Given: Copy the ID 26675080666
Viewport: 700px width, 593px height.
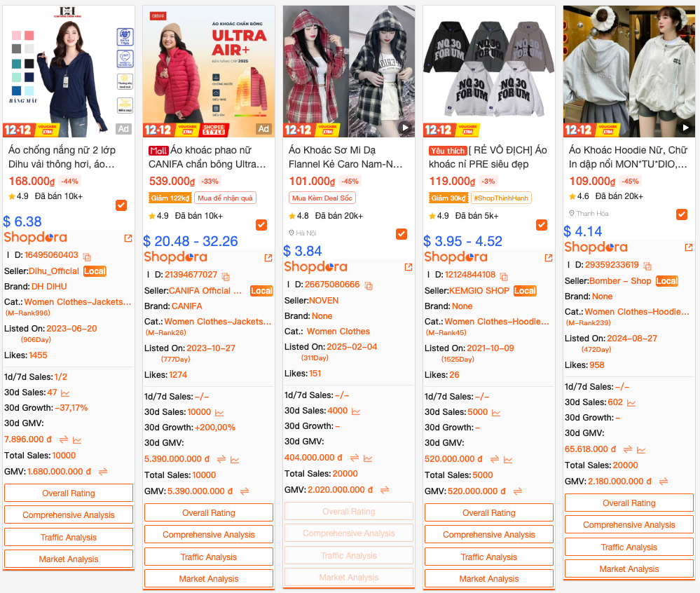Looking at the screenshot, I should pos(369,285).
